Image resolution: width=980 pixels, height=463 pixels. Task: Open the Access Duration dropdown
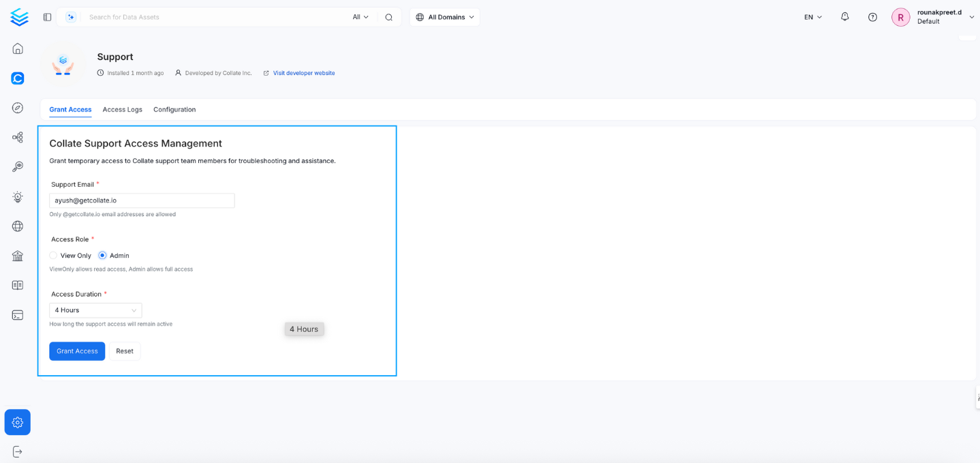tap(95, 310)
